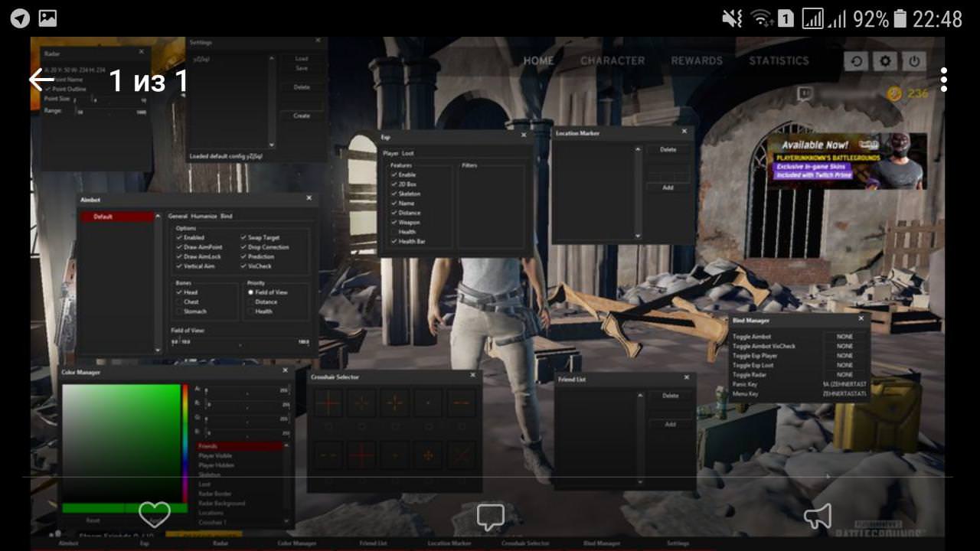Click the power icon to exit game
This screenshot has height=551, width=980.
point(913,61)
